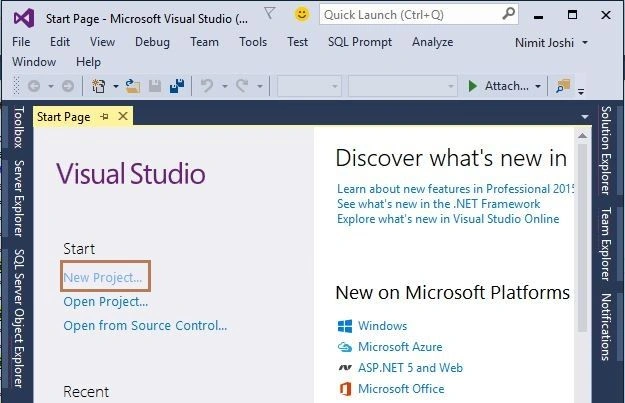Open the Nimit Joshi account dropdown

pyautogui.click(x=551, y=42)
